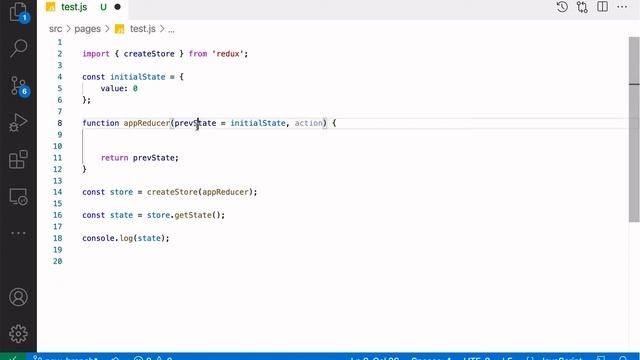Image resolution: width=640 pixels, height=360 pixels.
Task: Click the value: 0 property line
Action: tap(119, 89)
